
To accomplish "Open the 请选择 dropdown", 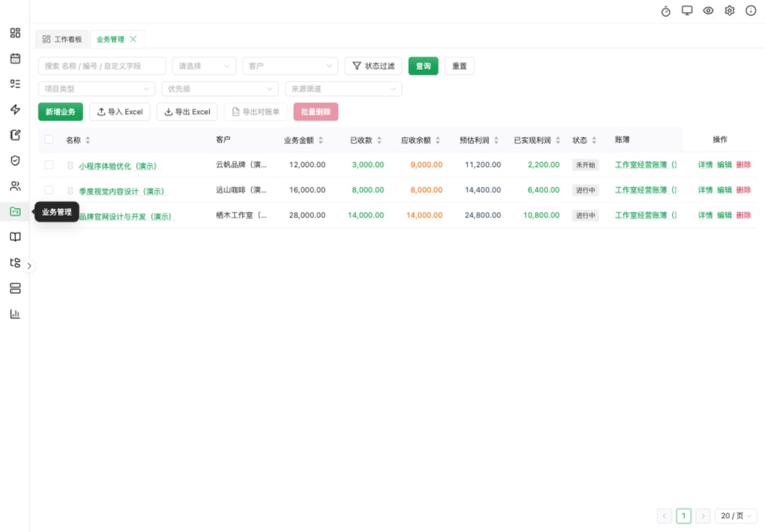I will pyautogui.click(x=204, y=66).
